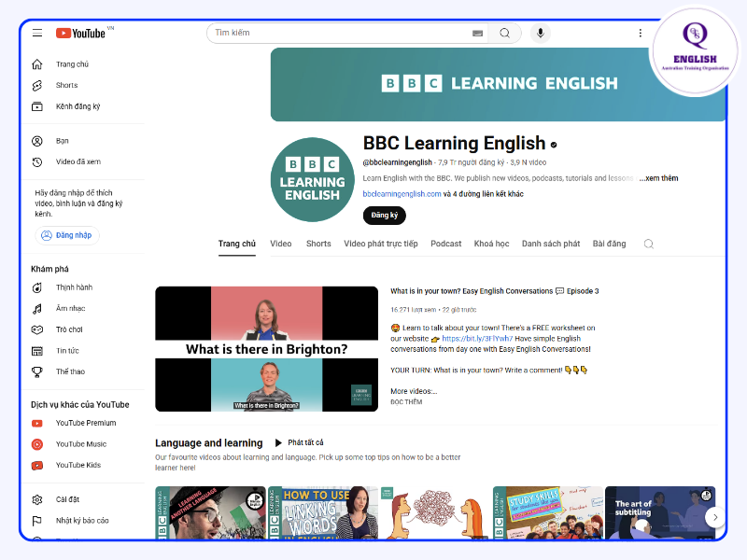Click the Thịnh hành trending icon
Image resolution: width=747 pixels, height=560 pixels.
pos(37,287)
